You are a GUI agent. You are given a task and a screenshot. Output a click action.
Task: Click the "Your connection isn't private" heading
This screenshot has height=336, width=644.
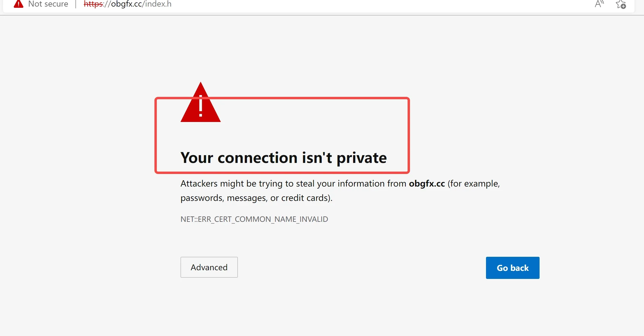(283, 158)
